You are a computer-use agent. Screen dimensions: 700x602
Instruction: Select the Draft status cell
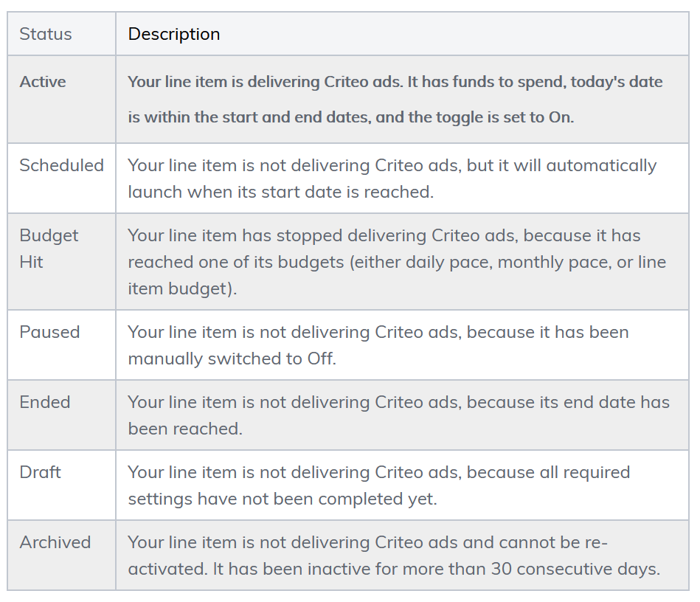coord(41,472)
